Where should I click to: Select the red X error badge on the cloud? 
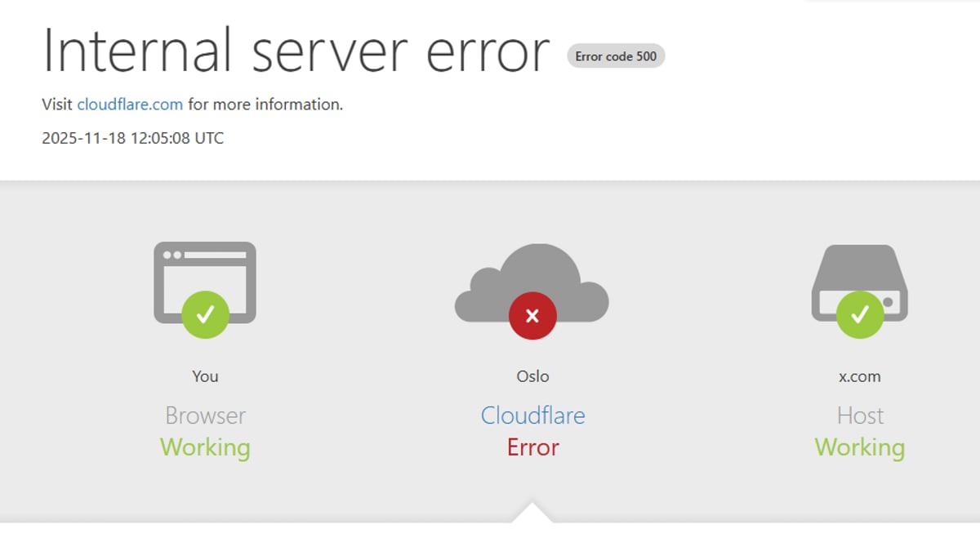532,315
